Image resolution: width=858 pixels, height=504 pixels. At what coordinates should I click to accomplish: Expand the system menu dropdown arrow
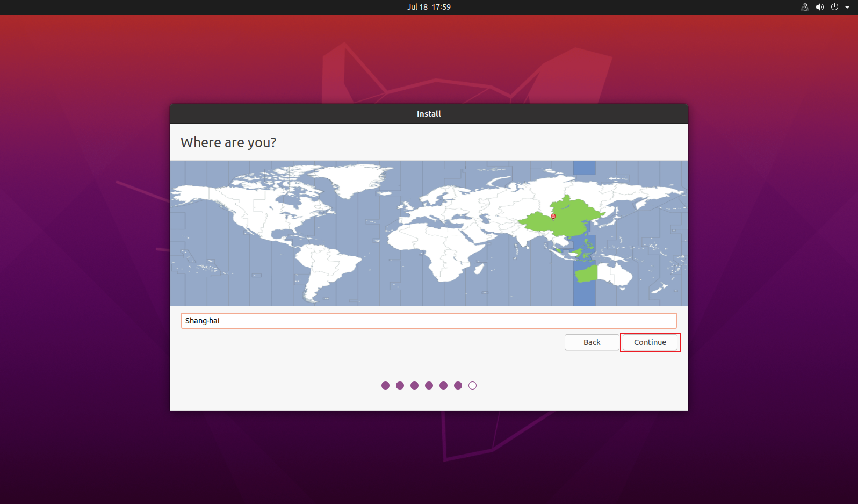click(847, 7)
